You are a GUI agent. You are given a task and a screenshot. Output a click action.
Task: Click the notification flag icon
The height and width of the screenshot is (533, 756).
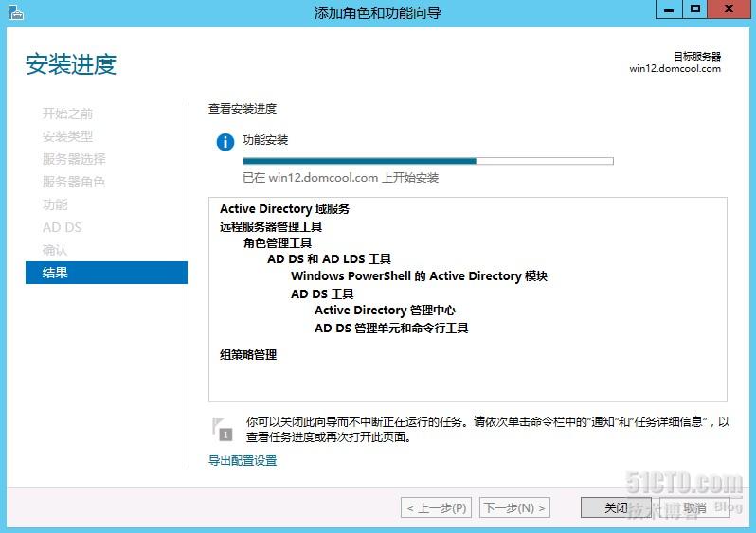pos(222,429)
